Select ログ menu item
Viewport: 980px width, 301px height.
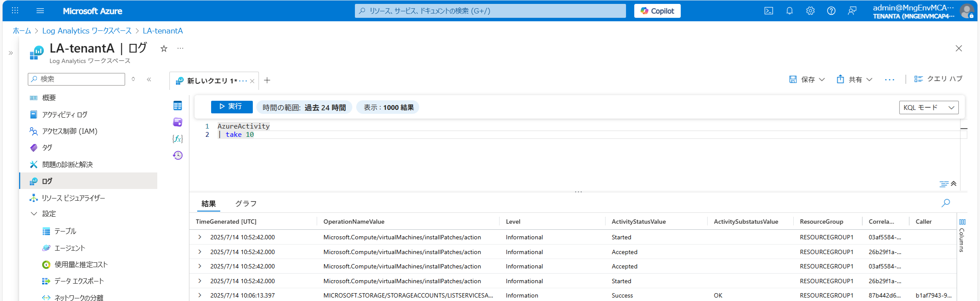[x=89, y=181]
